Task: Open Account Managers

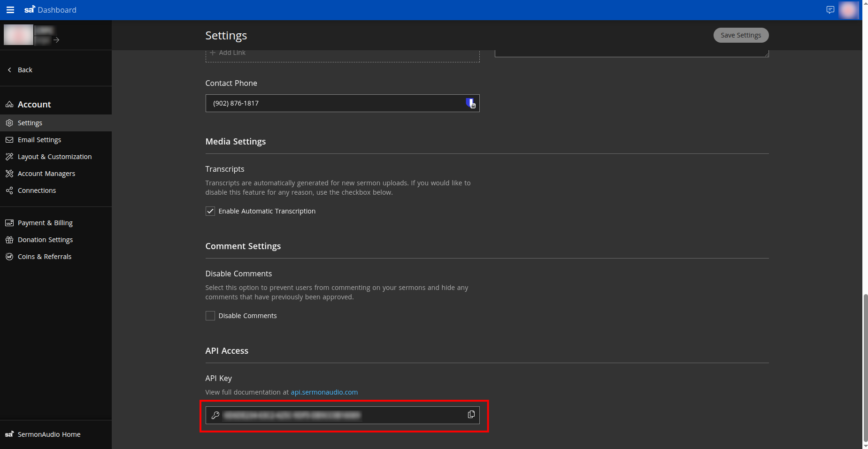Action: pyautogui.click(x=56, y=174)
